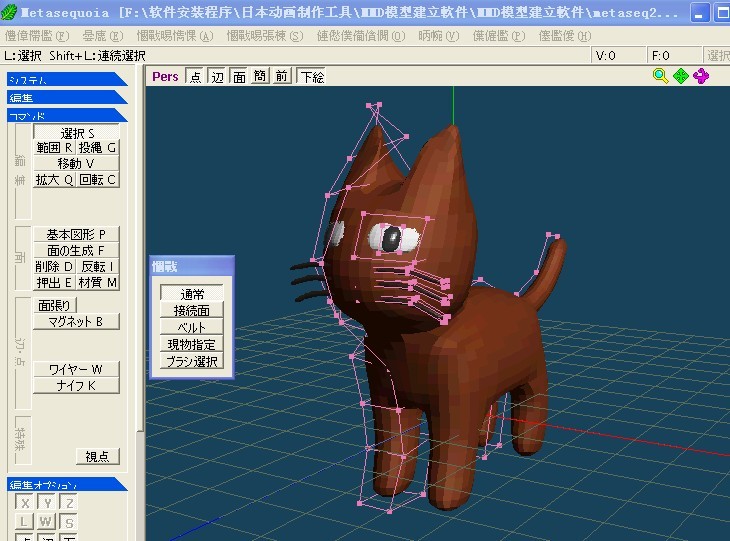This screenshot has width=730, height=541.
Task: Select the 投縄 G lasso command
Action: [x=98, y=148]
